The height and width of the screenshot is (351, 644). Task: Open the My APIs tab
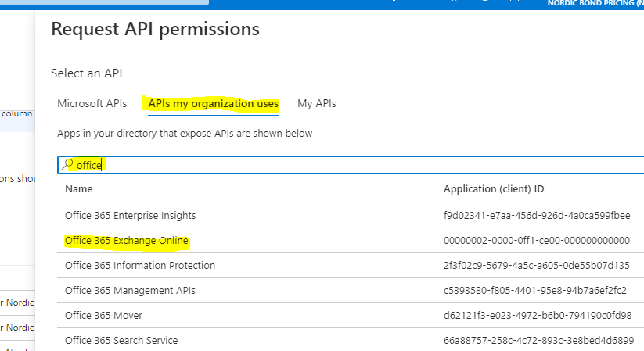point(316,103)
